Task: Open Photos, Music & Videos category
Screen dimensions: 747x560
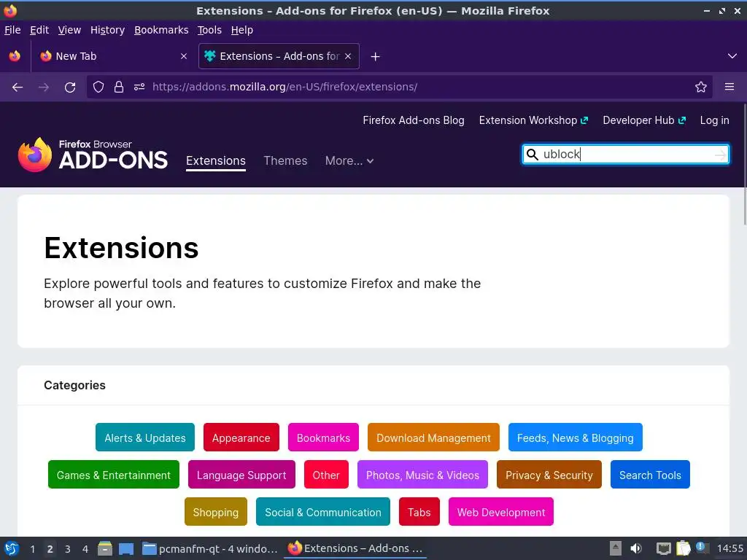Action: [422, 475]
